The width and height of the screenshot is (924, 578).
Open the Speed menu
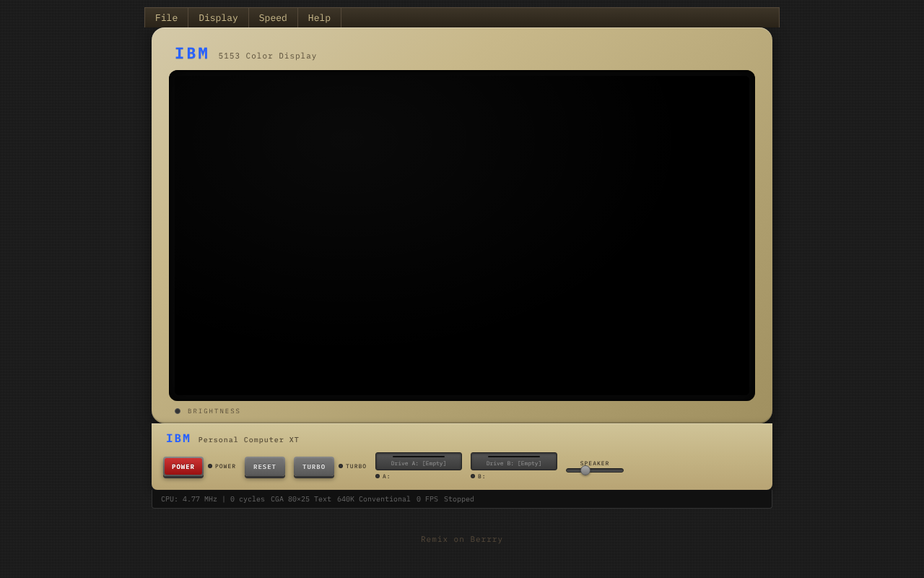click(273, 17)
